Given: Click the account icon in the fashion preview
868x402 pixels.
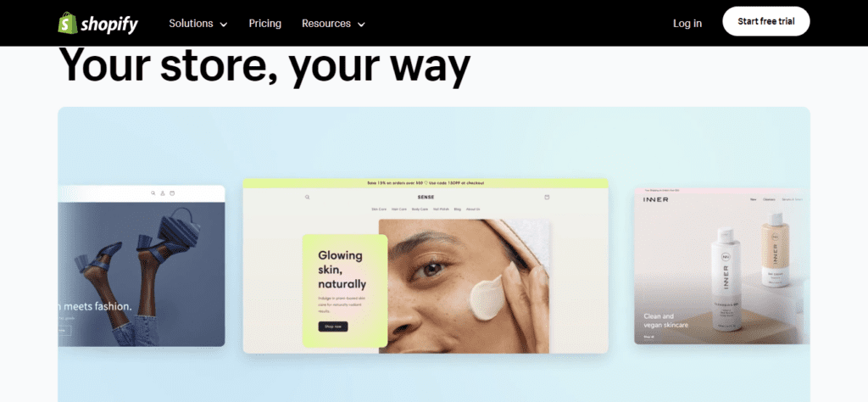Looking at the screenshot, I should [x=163, y=193].
